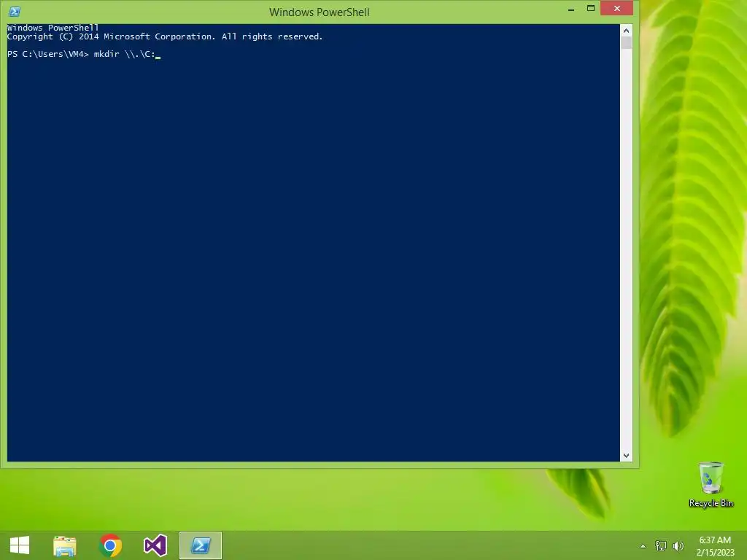Click the Copyright Microsoft Corporation line
This screenshot has width=747, height=560.
165,36
